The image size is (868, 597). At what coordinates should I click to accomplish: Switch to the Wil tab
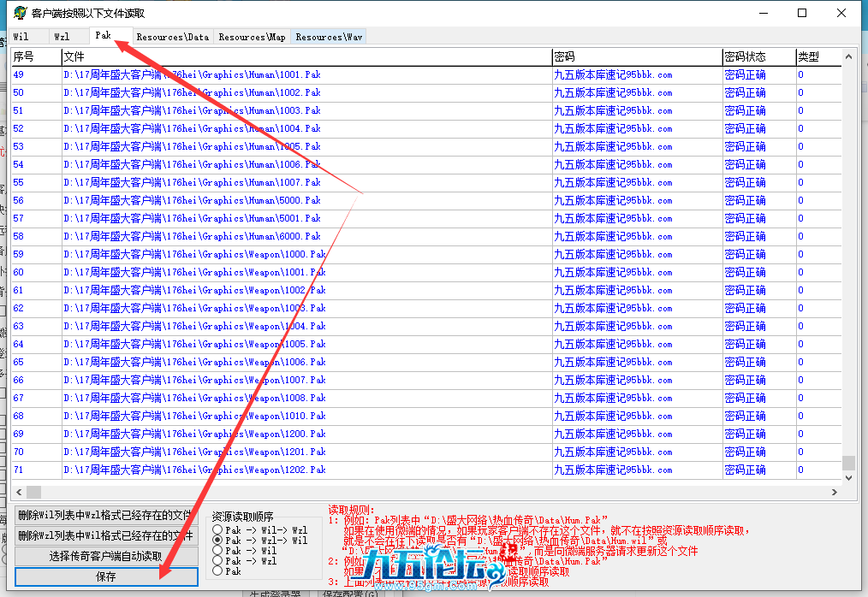(x=21, y=37)
